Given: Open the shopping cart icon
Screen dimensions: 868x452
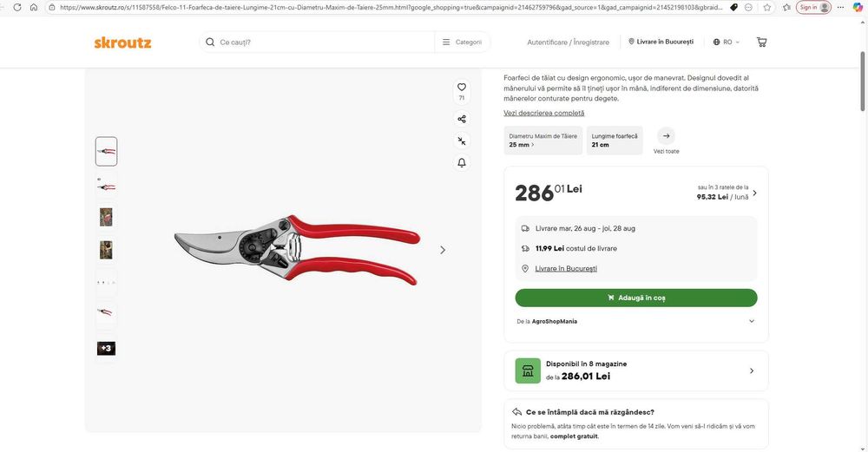Looking at the screenshot, I should (x=762, y=42).
